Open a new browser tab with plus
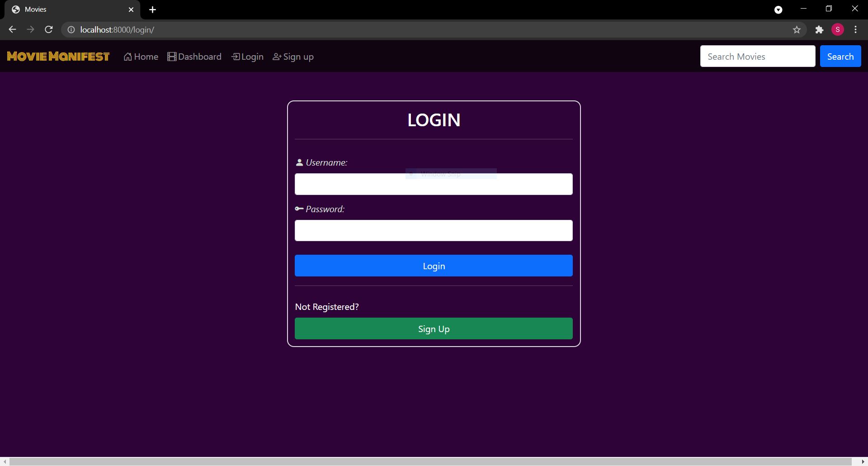The height and width of the screenshot is (466, 868). 153,10
